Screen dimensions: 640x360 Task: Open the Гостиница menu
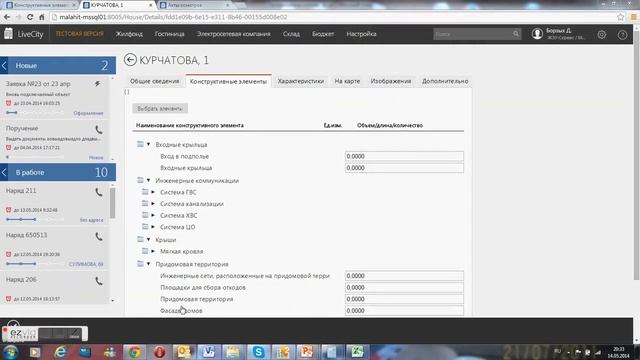pos(169,34)
